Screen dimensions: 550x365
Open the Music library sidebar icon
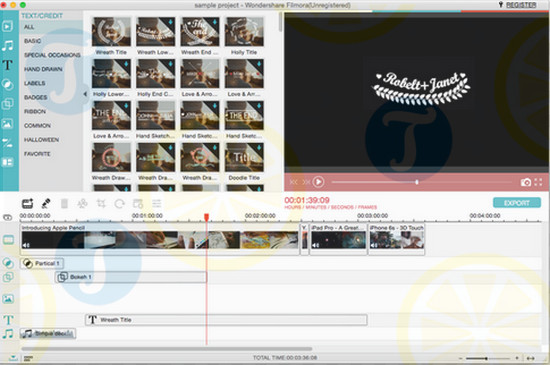click(8, 46)
